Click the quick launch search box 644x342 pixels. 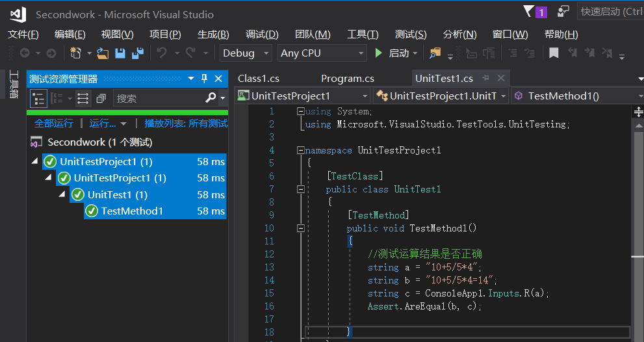(611, 12)
